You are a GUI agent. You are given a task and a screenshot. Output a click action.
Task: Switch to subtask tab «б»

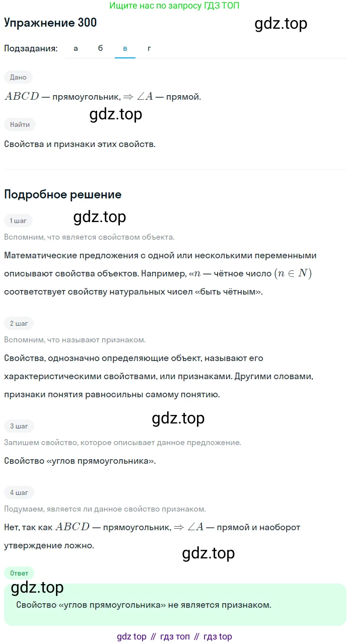pyautogui.click(x=100, y=48)
